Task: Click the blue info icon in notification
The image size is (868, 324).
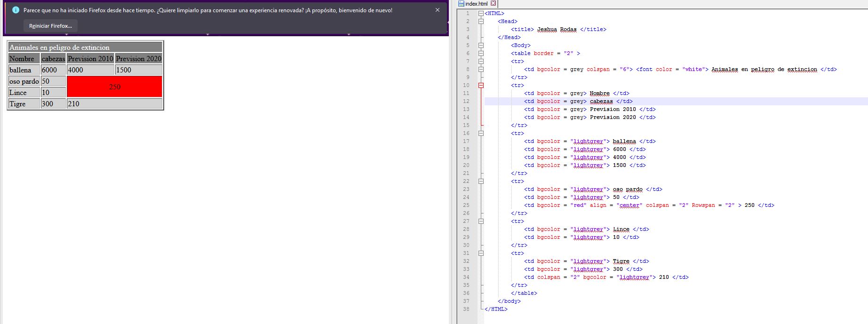Action: coord(16,10)
